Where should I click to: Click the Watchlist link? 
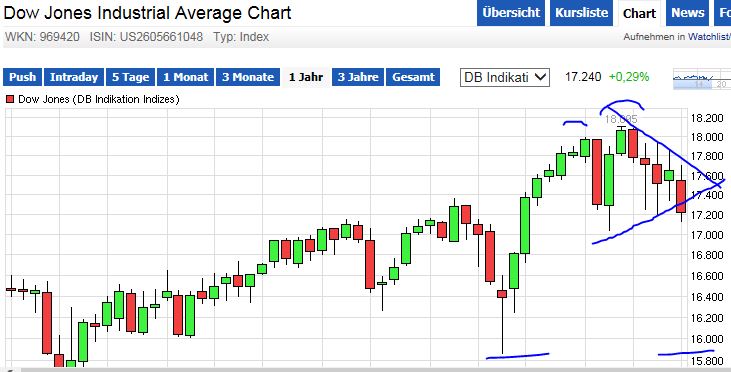point(709,37)
